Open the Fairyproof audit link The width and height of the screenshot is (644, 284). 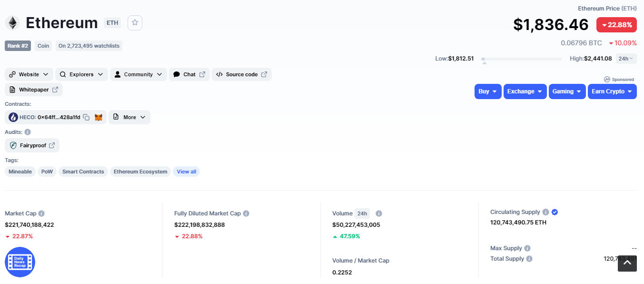(32, 145)
